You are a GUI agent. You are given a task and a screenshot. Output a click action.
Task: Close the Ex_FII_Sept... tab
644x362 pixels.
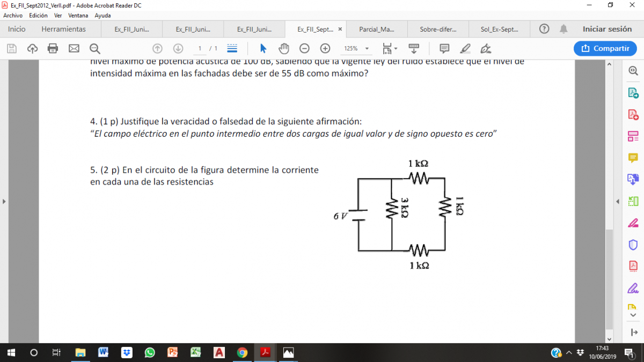point(340,29)
